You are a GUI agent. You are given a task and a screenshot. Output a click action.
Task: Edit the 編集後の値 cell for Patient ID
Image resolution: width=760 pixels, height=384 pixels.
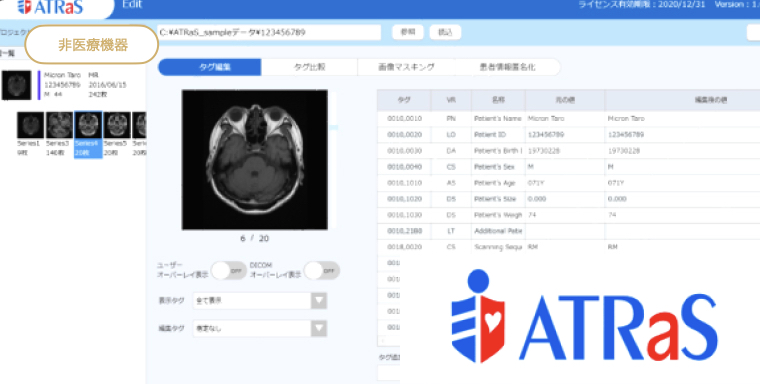tap(682, 134)
